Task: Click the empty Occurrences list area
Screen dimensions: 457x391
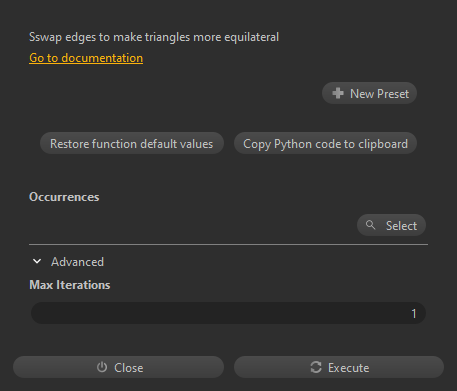Action: coord(192,225)
